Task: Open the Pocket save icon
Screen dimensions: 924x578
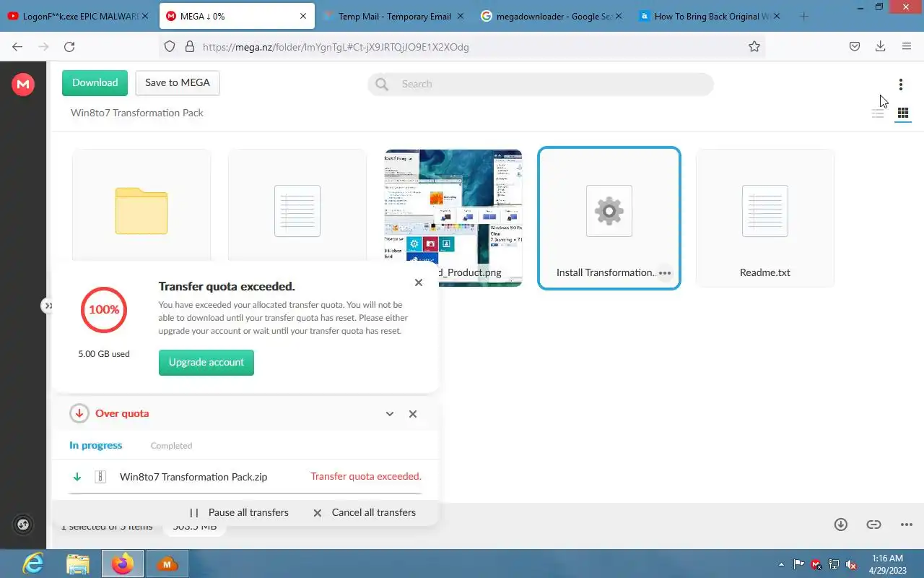Action: click(x=854, y=47)
